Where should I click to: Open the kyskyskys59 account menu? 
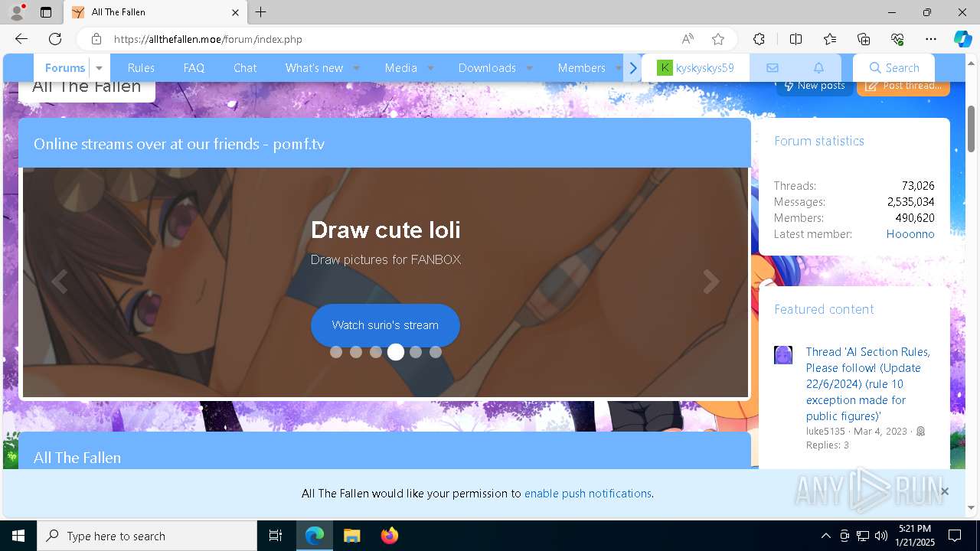pos(695,68)
